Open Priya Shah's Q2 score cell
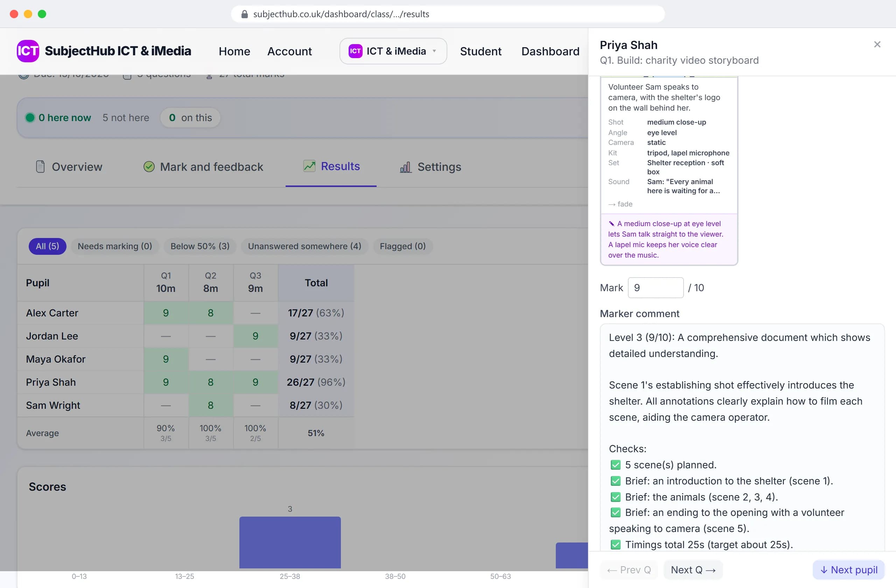 (210, 382)
